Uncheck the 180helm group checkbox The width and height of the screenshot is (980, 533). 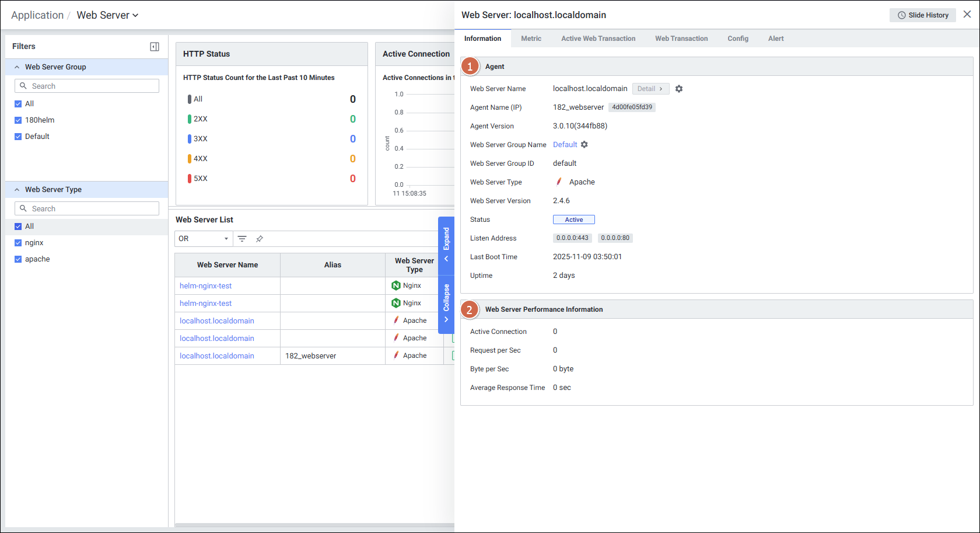(x=18, y=120)
